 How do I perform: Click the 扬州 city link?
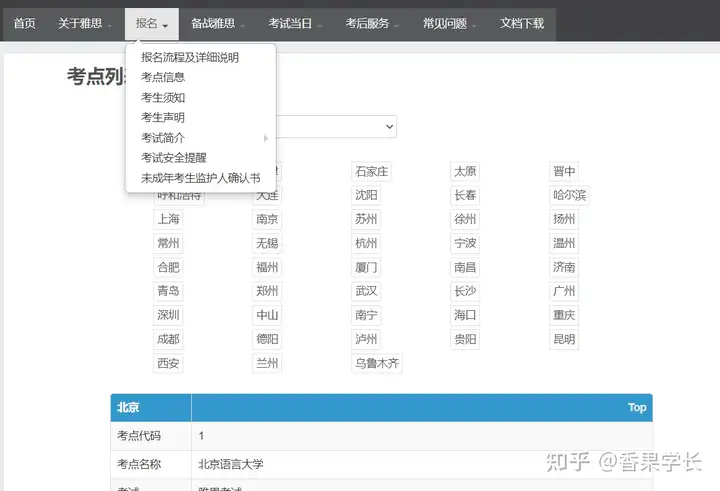[564, 219]
